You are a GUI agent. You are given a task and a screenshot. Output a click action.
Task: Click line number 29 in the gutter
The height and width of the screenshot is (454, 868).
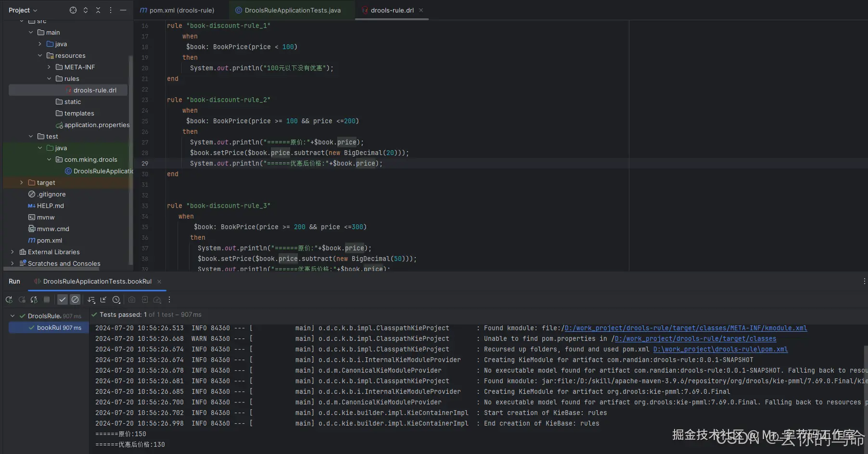tap(144, 163)
